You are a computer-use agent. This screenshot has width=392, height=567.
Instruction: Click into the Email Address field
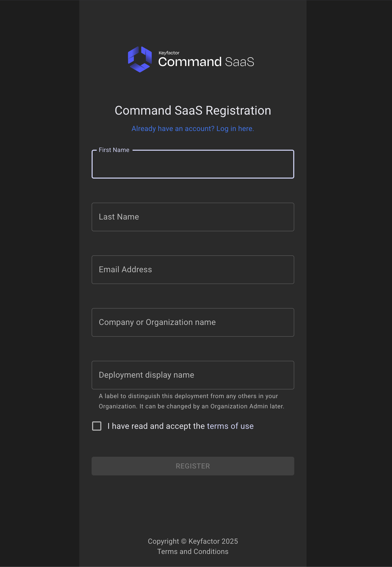[193, 270]
